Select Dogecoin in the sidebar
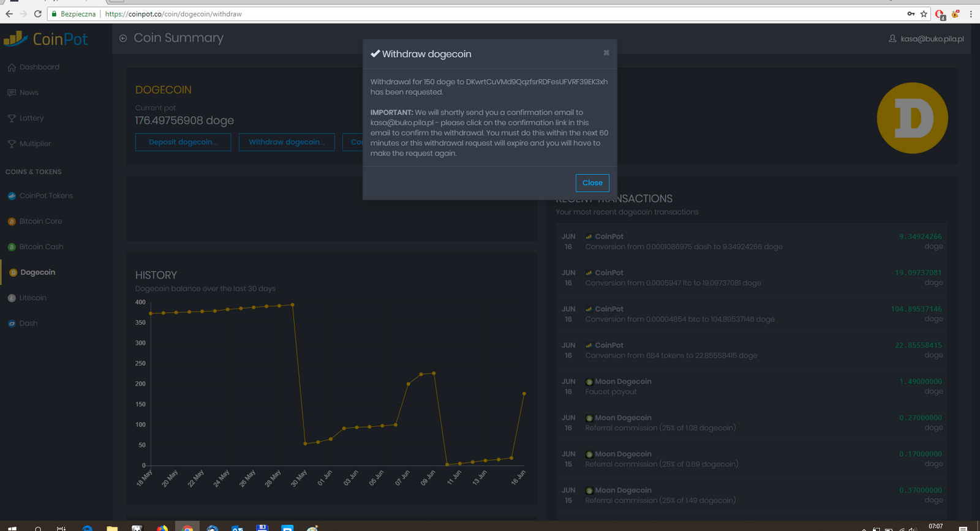Viewport: 980px width, 531px height. point(38,273)
